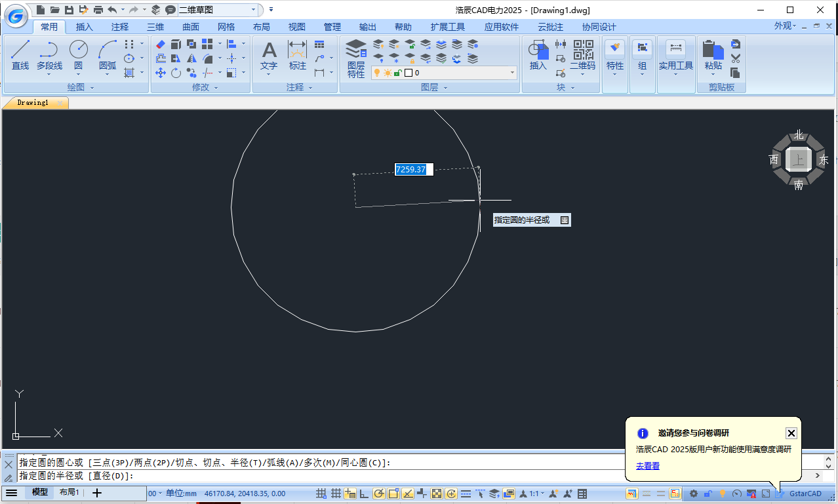
Task: Toggle object snap in status bar
Action: (393, 494)
